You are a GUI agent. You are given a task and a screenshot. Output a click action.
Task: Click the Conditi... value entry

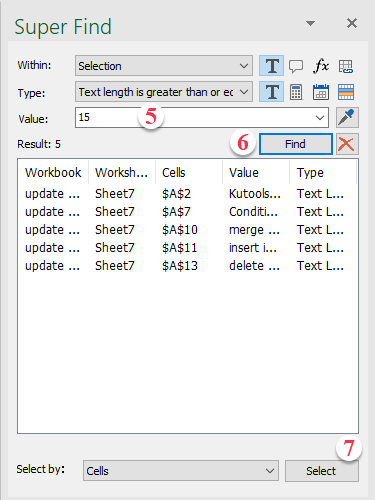(x=253, y=212)
